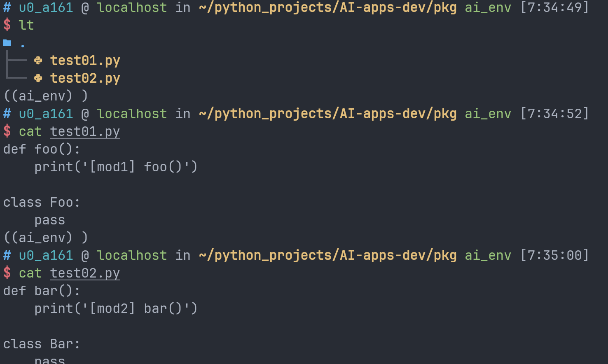
Task: Click the 'def bar():' line
Action: tap(42, 291)
